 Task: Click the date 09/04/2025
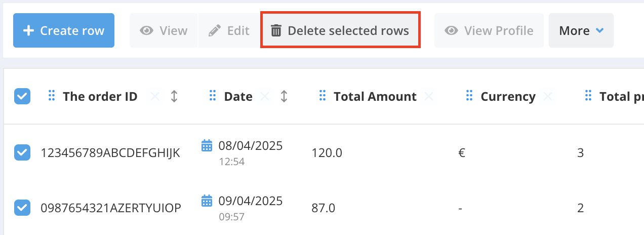tap(251, 201)
